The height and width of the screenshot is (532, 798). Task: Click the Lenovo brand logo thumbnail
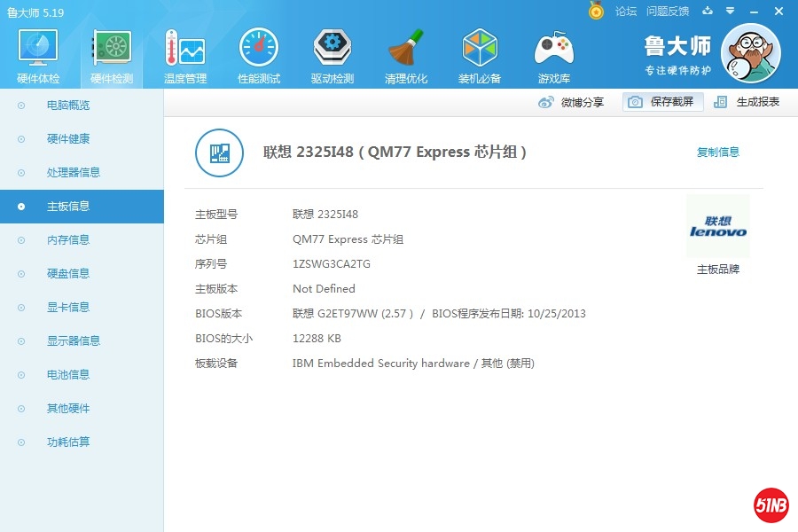tap(717, 227)
